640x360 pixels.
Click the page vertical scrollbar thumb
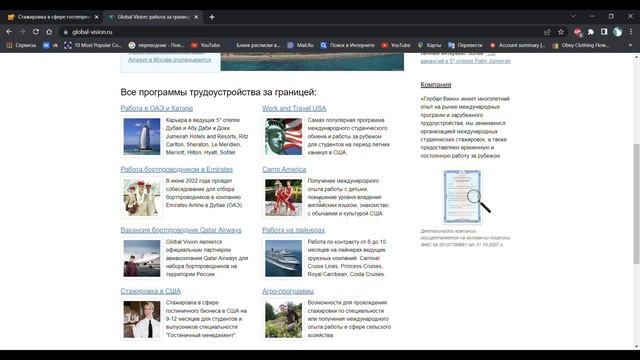pyautogui.click(x=636, y=204)
